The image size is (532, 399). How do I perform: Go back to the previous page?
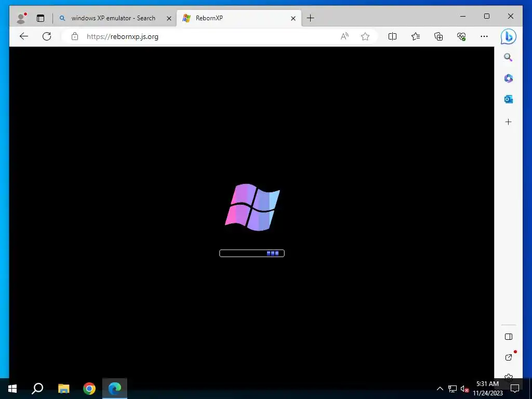[x=24, y=36]
